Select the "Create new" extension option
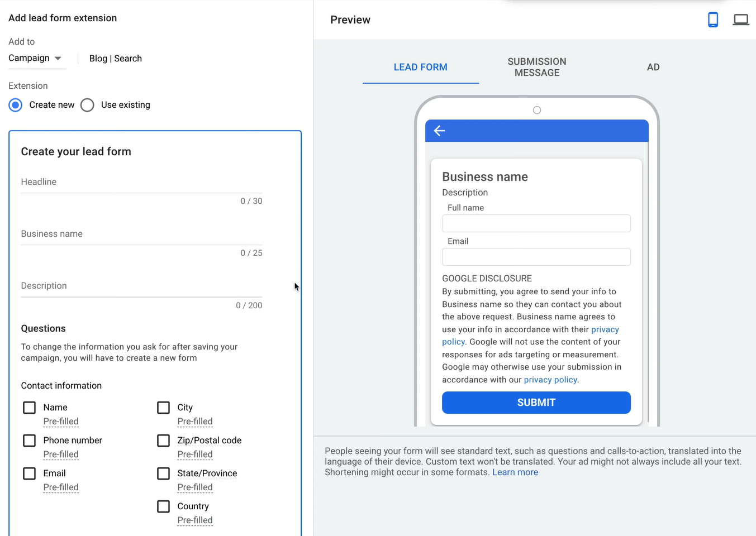 pyautogui.click(x=15, y=104)
